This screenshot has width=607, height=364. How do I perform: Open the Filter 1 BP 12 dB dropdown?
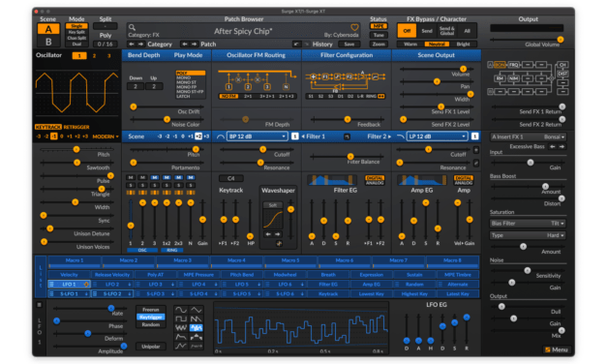258,136
